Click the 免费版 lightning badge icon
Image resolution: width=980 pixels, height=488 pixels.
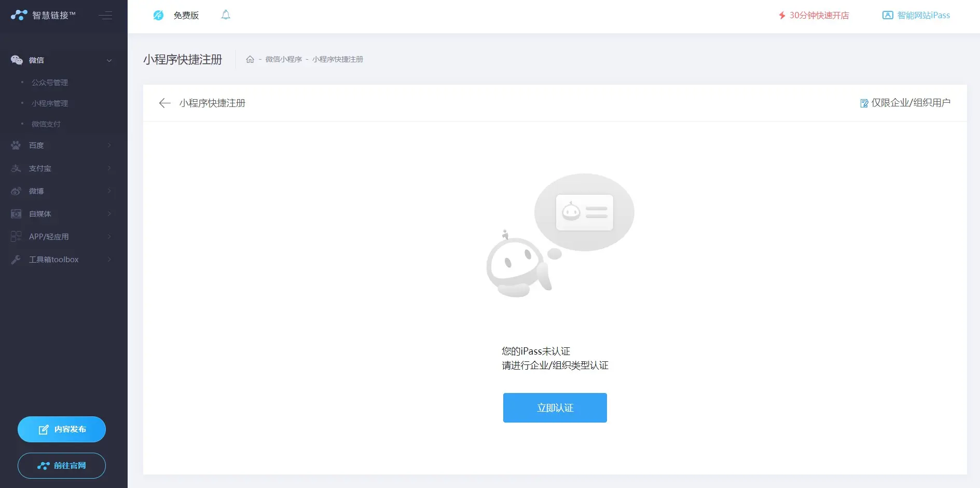(x=158, y=16)
